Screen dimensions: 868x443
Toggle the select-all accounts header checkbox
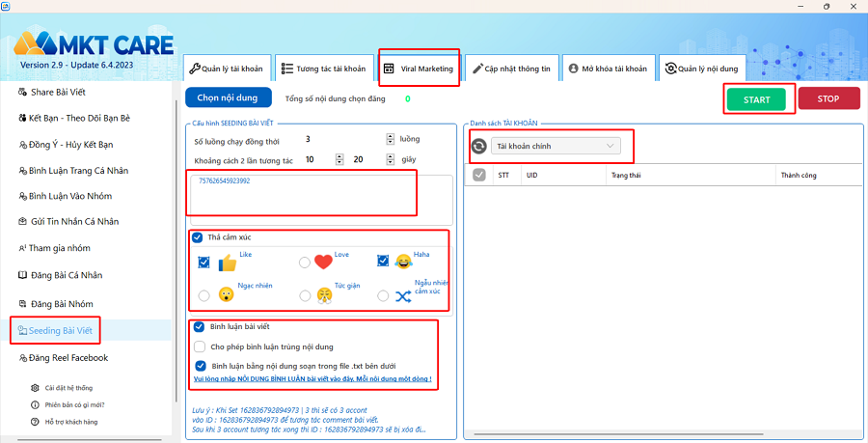pos(479,175)
